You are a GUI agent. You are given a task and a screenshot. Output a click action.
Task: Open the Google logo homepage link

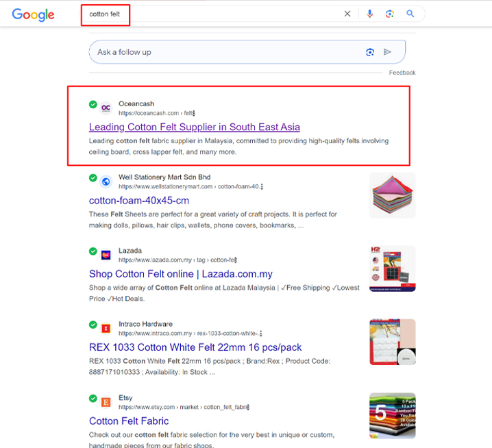pos(34,14)
